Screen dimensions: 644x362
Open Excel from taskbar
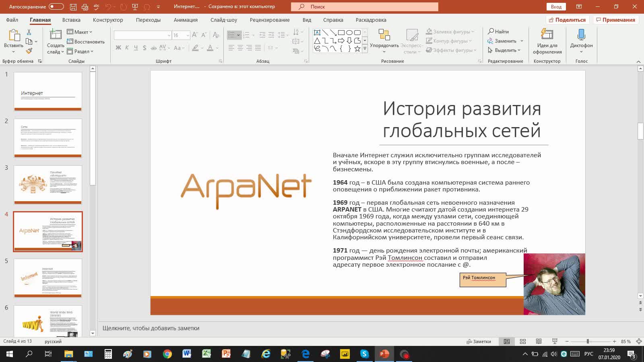(206, 354)
